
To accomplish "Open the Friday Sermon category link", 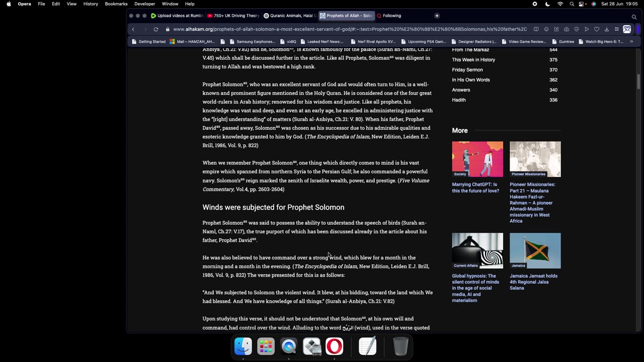I will coord(467,70).
